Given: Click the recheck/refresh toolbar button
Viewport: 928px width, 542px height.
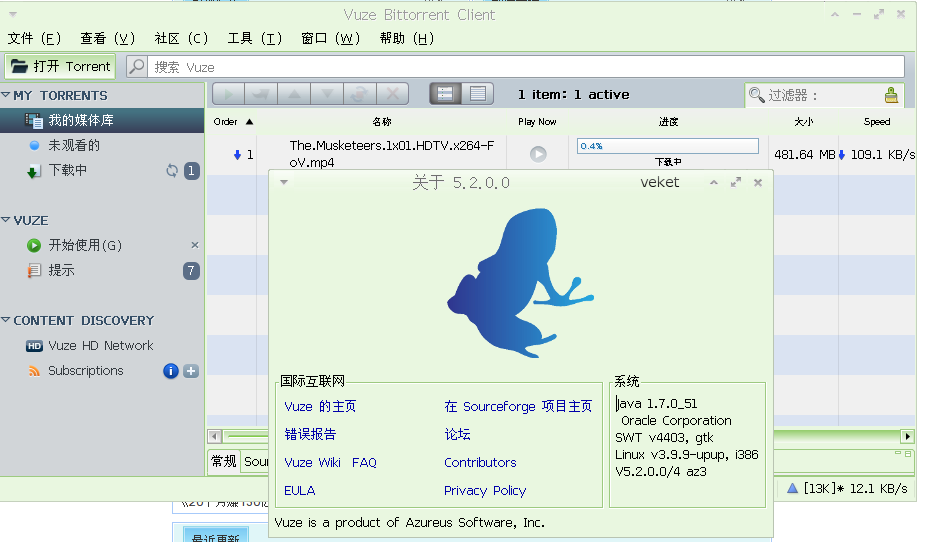Looking at the screenshot, I should pyautogui.click(x=359, y=94).
